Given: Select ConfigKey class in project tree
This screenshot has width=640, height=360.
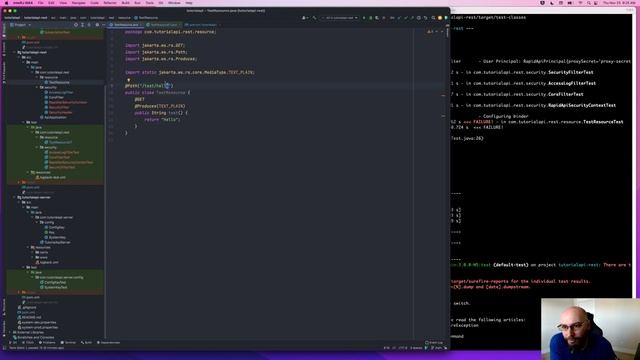Looking at the screenshot, I should click(55, 227).
